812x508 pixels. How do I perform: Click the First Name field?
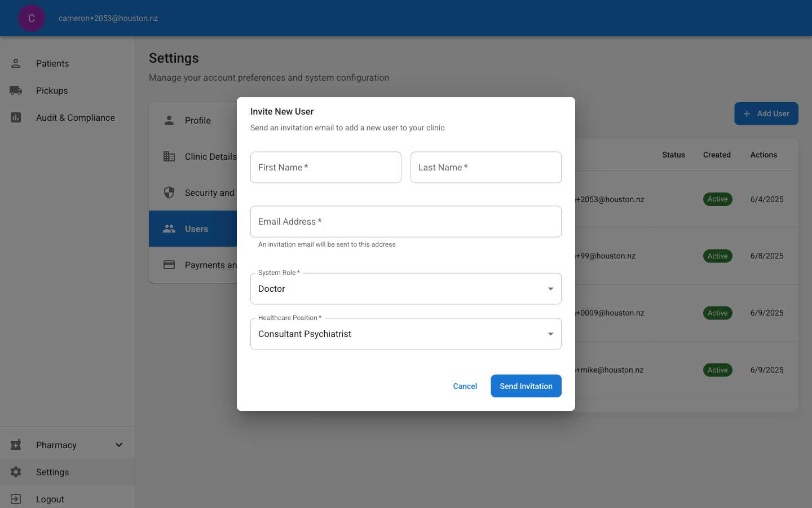point(326,167)
